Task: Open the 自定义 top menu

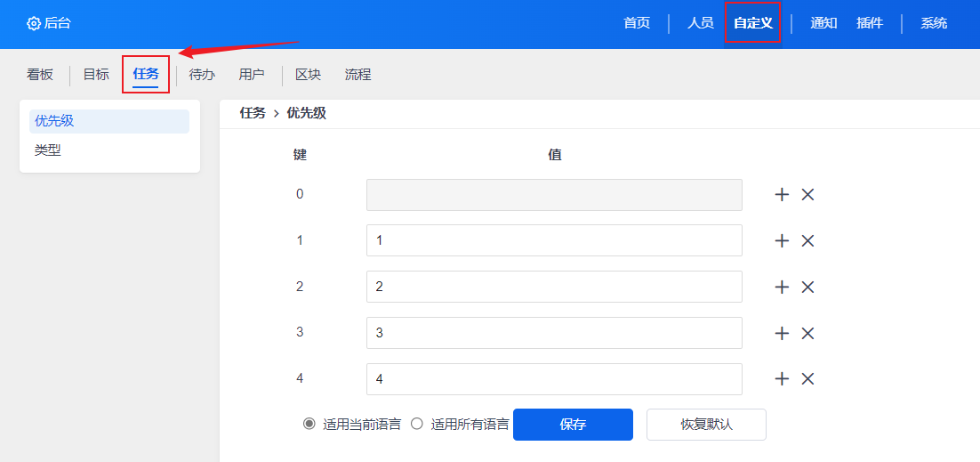Action: (x=752, y=23)
